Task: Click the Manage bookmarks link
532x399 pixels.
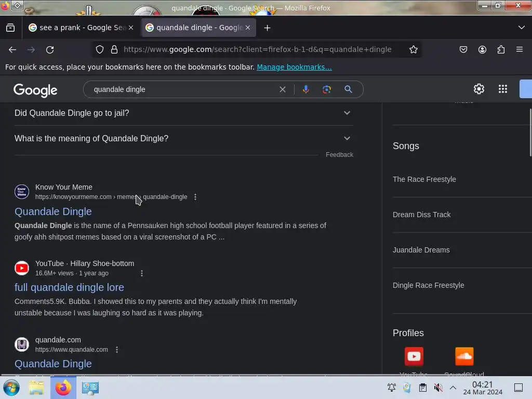Action: point(294,67)
